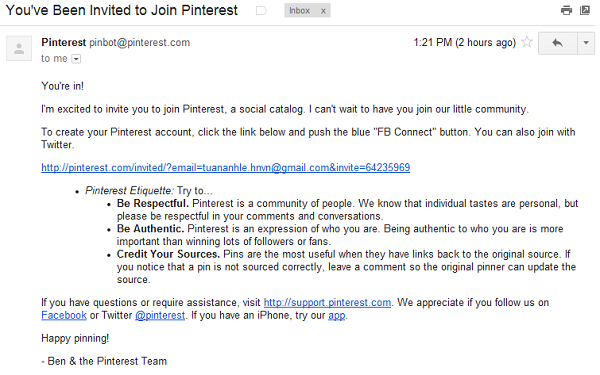This screenshot has width=600, height=375.
Task: Click the Inbox label tag
Action: click(300, 11)
